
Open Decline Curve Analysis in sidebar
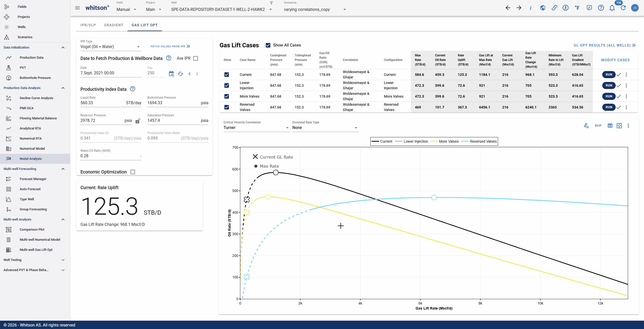(35, 98)
